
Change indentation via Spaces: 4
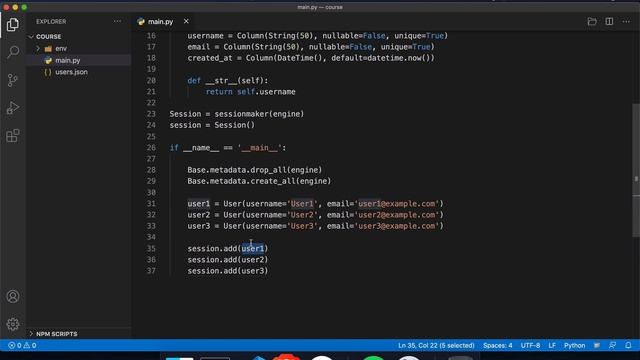coord(498,345)
